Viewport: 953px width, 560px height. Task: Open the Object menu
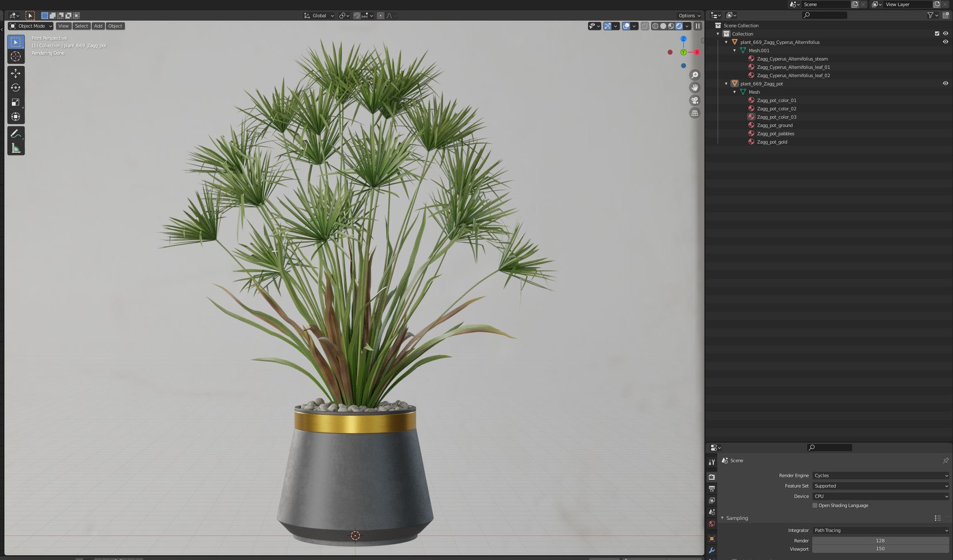click(115, 26)
